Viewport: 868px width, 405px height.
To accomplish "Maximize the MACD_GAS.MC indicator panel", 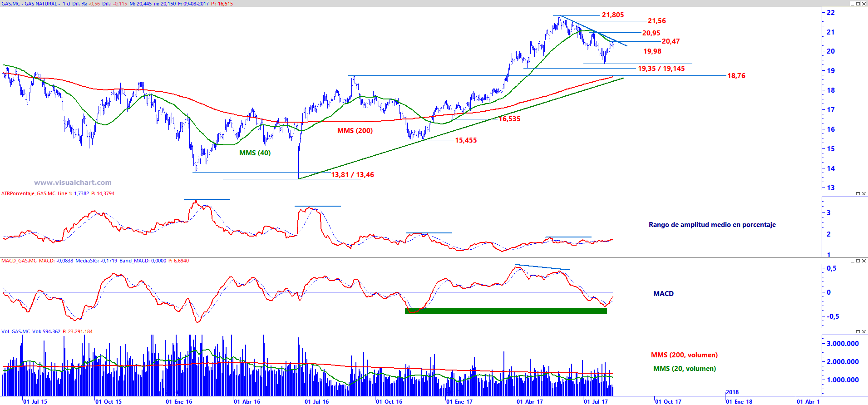I will pos(858,261).
